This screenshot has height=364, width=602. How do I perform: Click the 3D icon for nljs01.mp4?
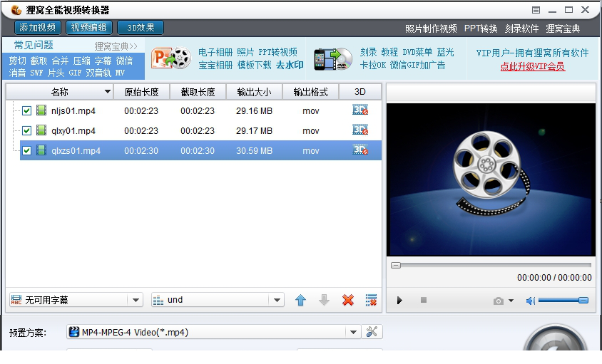(360, 110)
